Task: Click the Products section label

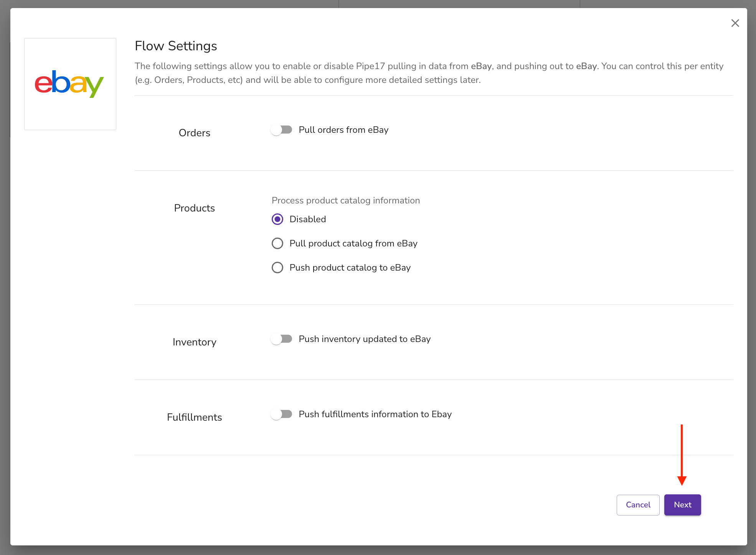Action: [x=194, y=208]
